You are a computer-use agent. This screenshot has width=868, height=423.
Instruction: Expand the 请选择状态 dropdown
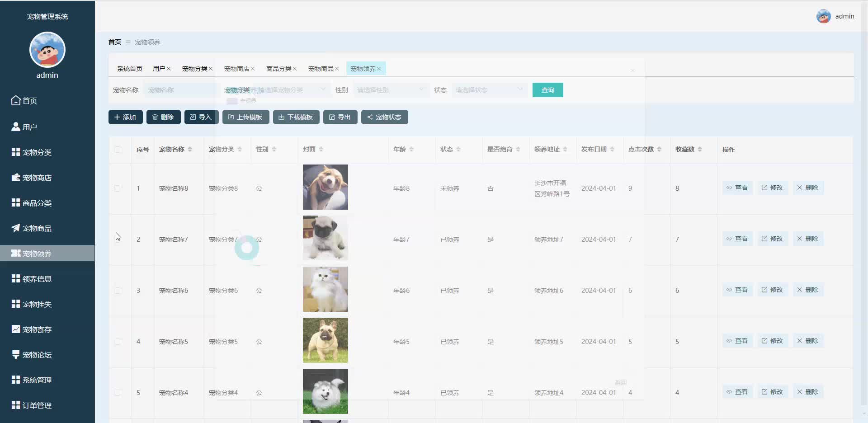(488, 89)
